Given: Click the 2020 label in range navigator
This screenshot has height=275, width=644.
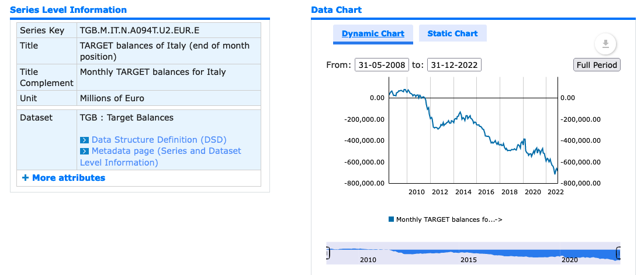Looking at the screenshot, I should 570,260.
